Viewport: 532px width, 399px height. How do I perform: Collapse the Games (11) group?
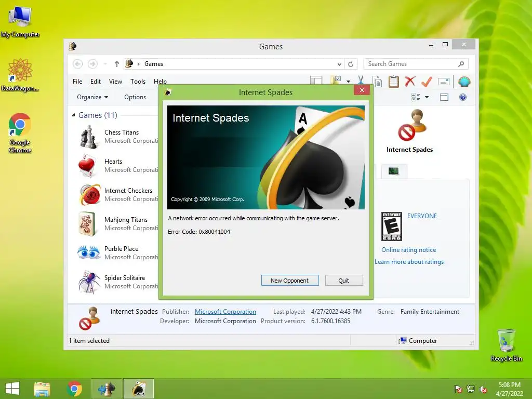click(x=73, y=115)
